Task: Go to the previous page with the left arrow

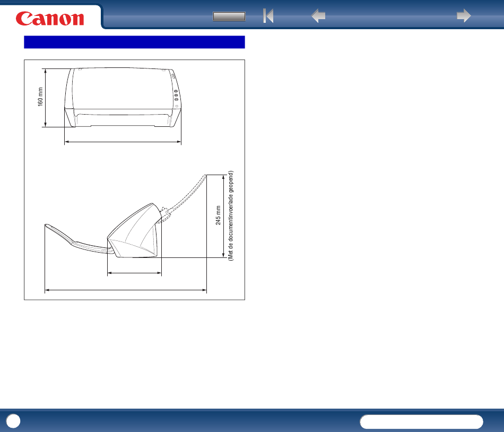Action: click(x=318, y=16)
